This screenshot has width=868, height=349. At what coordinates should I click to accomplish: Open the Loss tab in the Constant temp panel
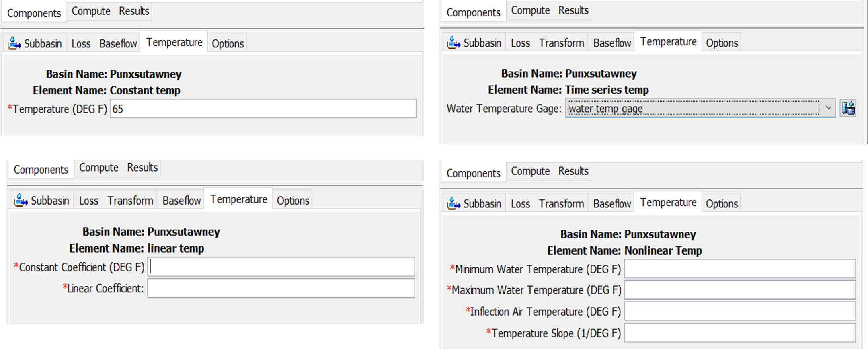click(81, 43)
